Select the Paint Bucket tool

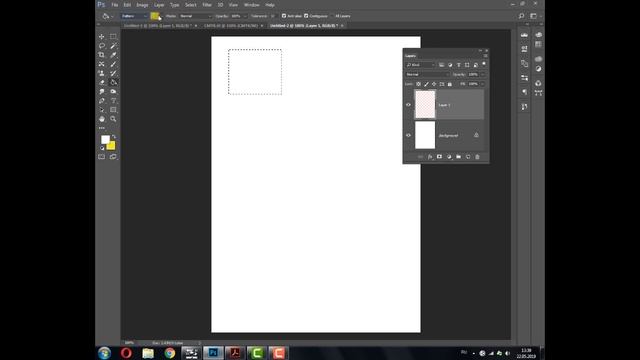coord(113,82)
